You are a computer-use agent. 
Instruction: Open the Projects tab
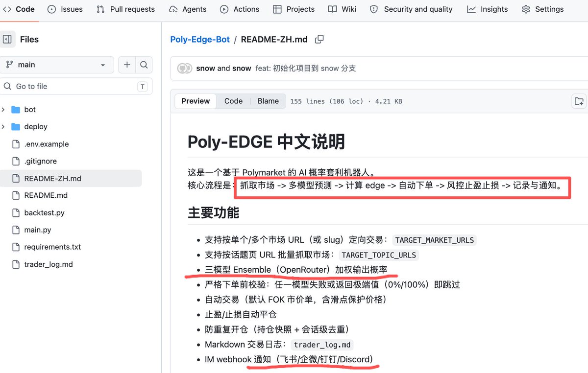point(294,9)
